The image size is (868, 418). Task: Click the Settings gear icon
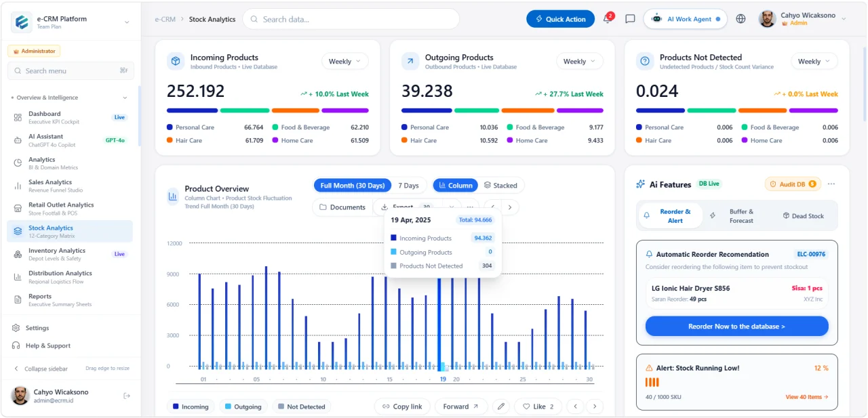click(17, 328)
